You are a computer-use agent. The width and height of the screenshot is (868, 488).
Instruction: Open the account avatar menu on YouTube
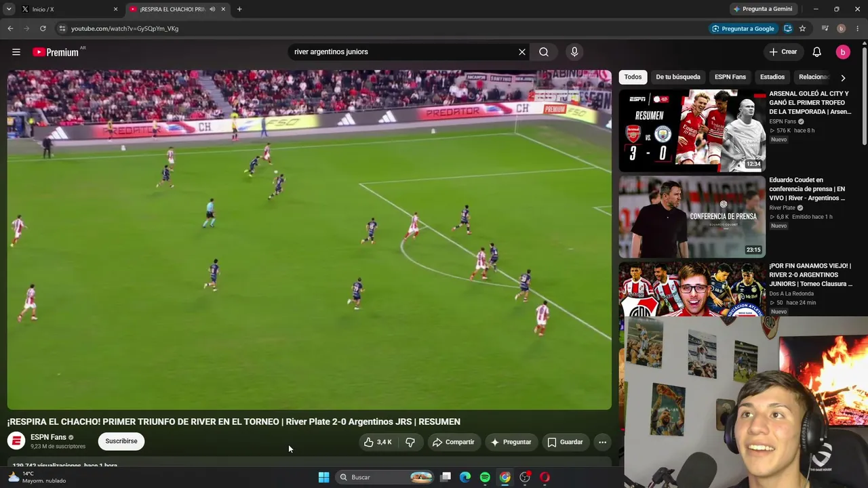843,52
